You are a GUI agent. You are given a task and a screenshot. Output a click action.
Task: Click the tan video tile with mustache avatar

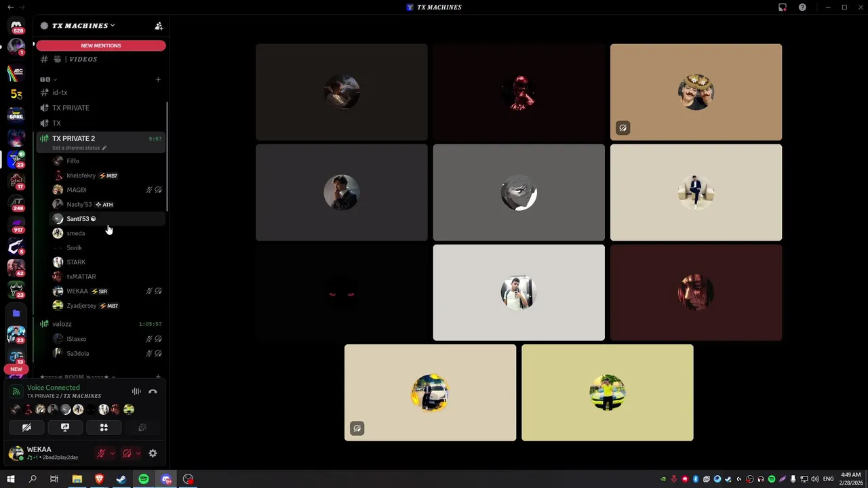696,92
